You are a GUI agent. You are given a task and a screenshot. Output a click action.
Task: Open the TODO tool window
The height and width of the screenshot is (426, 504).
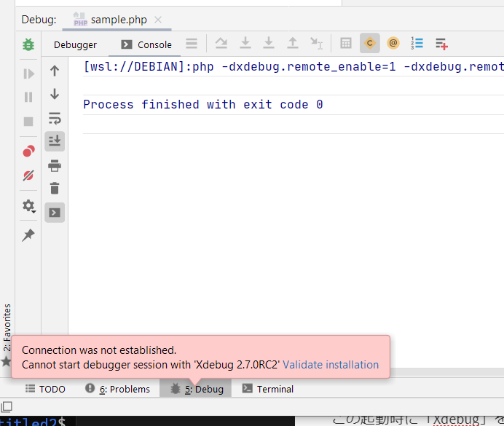45,389
